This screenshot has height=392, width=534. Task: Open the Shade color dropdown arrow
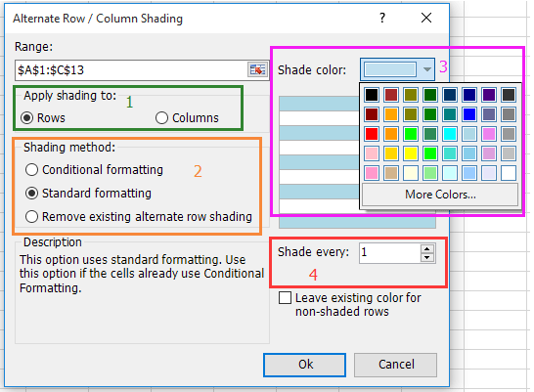(427, 69)
